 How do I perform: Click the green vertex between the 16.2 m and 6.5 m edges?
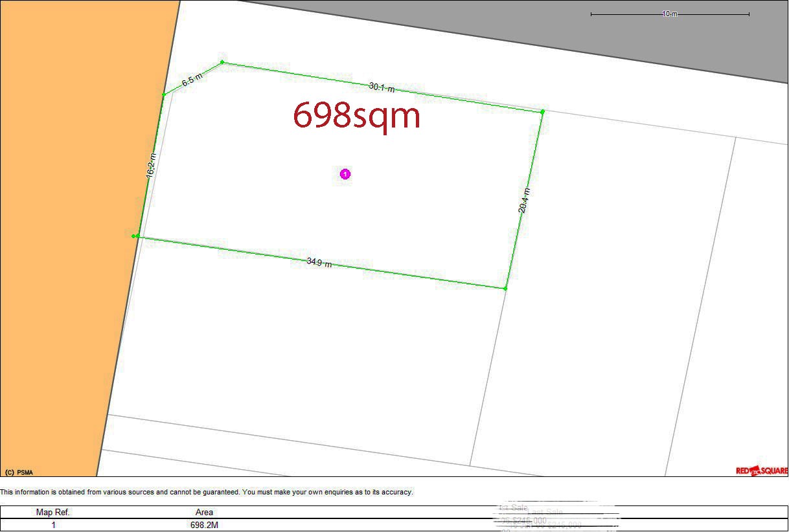(164, 94)
